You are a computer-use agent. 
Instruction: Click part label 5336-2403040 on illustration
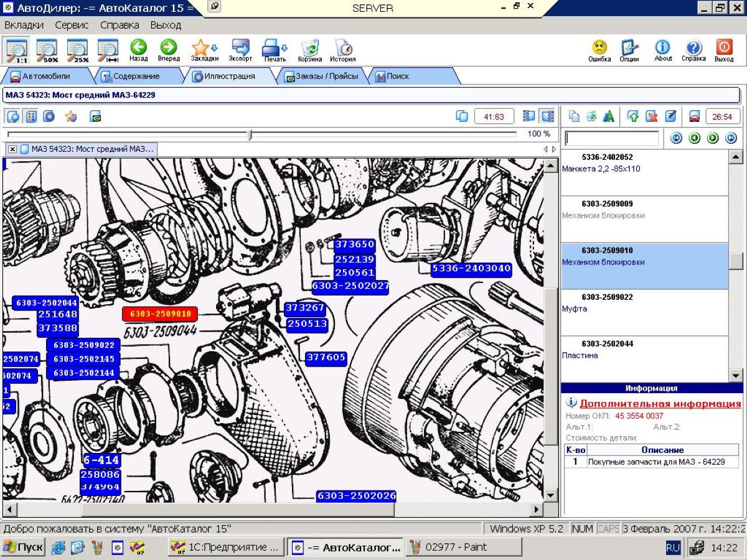pos(471,269)
